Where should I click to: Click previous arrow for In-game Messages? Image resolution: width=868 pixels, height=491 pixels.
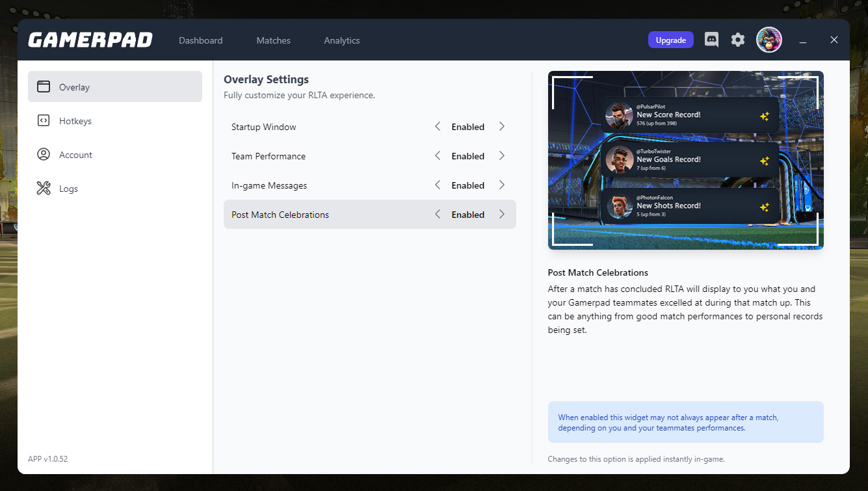[438, 185]
